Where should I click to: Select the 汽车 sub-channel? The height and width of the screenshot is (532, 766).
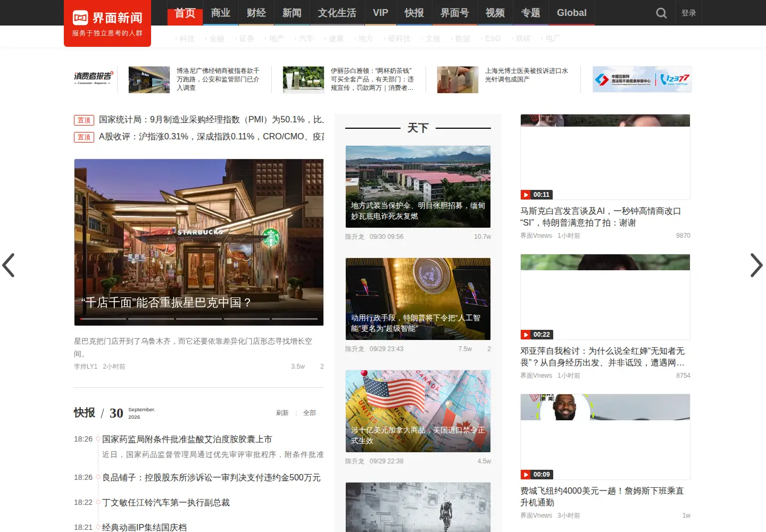click(306, 38)
